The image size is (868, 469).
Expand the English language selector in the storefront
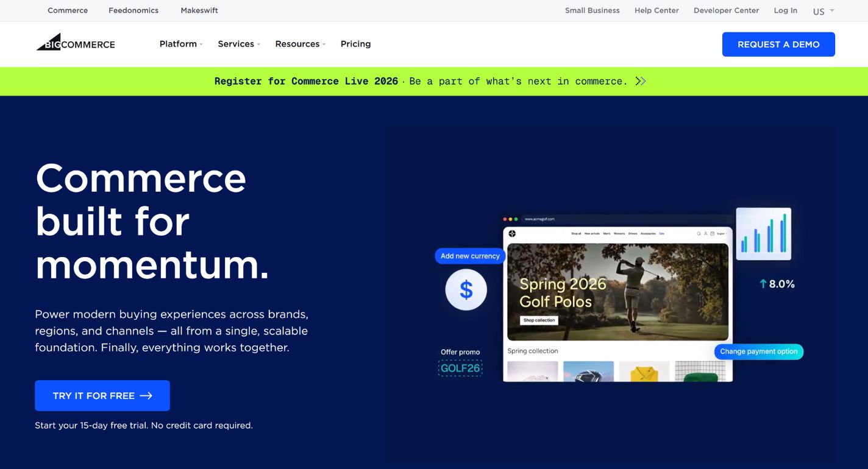[722, 233]
